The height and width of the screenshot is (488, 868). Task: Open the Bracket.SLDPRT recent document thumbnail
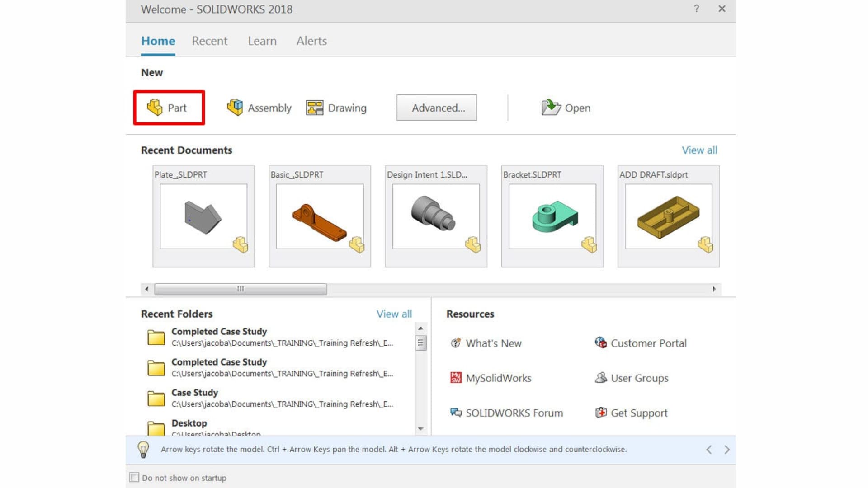552,217
